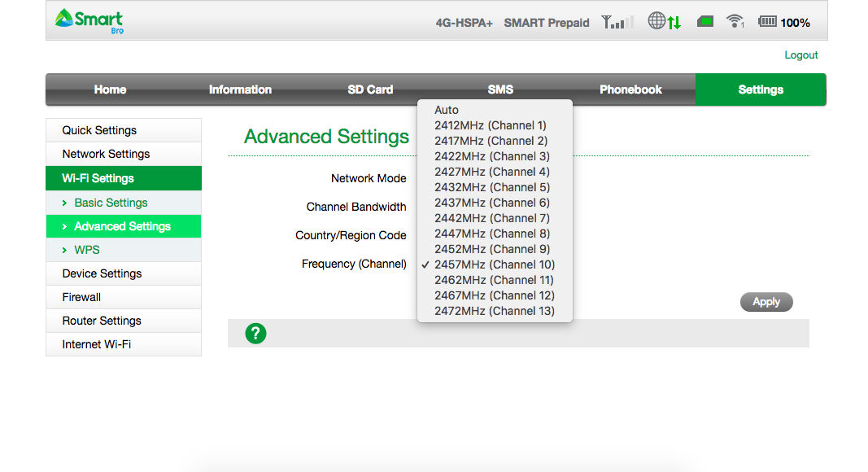868x472 pixels.
Task: Switch to the SMS tab
Action: pos(500,90)
